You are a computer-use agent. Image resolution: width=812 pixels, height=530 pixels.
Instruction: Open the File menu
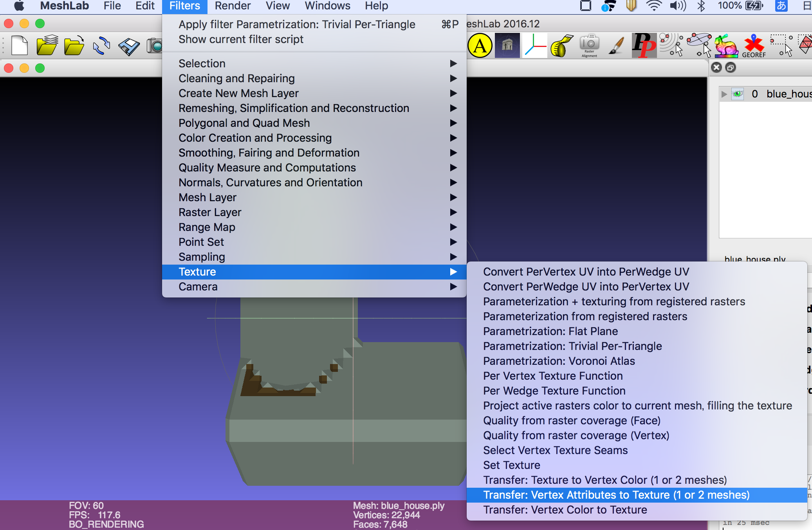(x=112, y=6)
